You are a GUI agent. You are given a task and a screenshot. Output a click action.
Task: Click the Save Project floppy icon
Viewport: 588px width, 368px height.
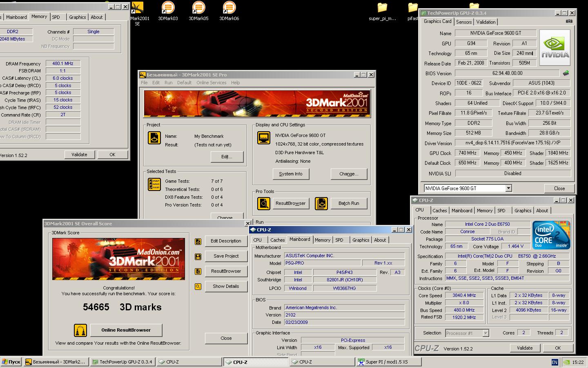click(198, 256)
